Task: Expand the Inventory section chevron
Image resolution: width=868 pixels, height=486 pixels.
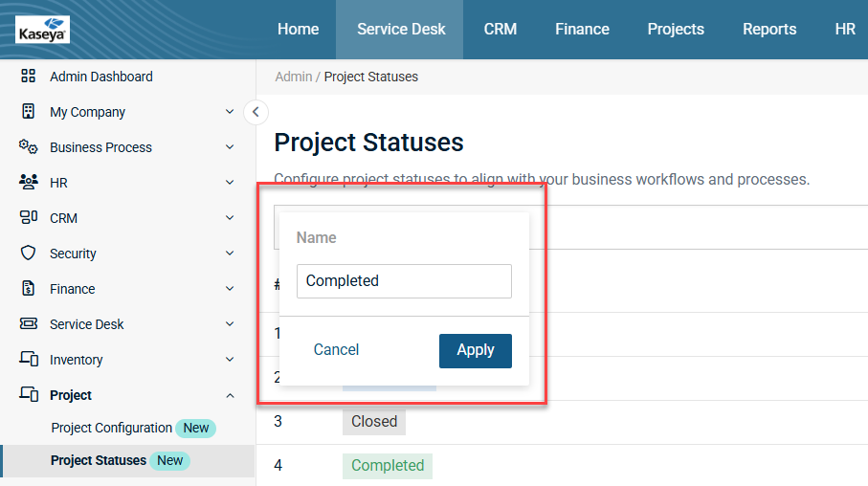Action: 230,360
